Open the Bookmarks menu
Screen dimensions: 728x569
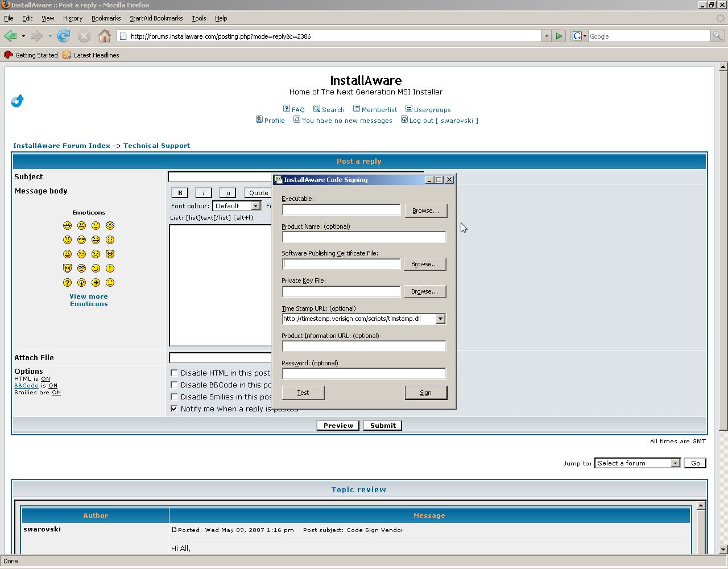pos(106,18)
